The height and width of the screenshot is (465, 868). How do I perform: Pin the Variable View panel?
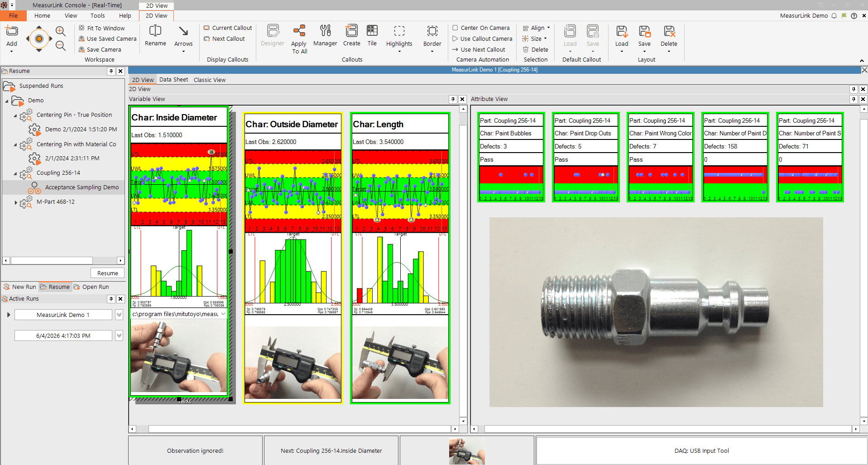(x=453, y=99)
